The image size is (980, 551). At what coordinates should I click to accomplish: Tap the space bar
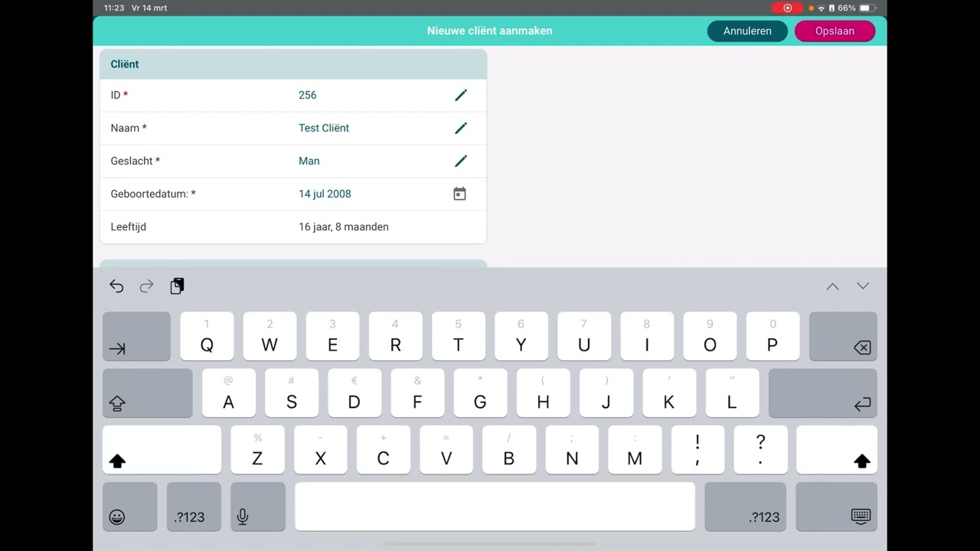[495, 507]
